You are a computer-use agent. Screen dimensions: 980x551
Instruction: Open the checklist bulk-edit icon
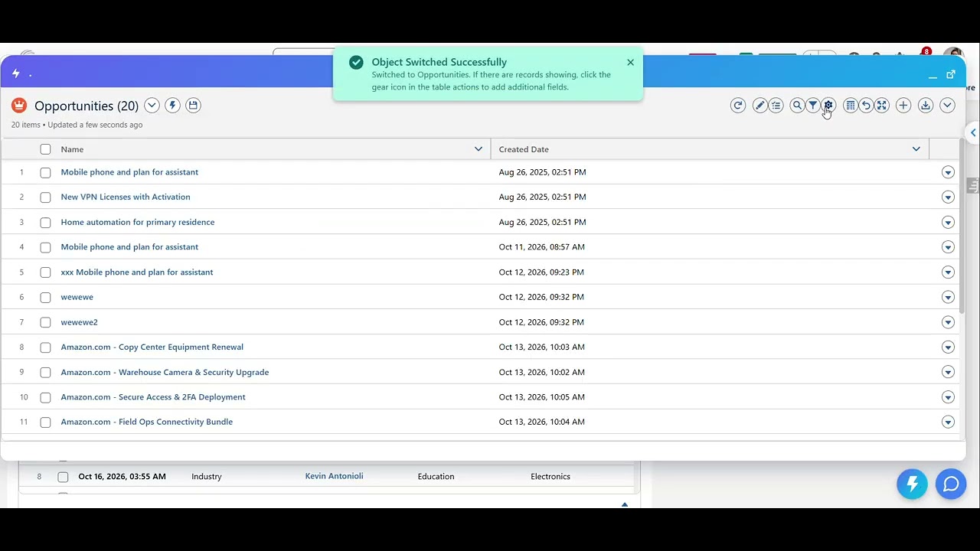(776, 106)
